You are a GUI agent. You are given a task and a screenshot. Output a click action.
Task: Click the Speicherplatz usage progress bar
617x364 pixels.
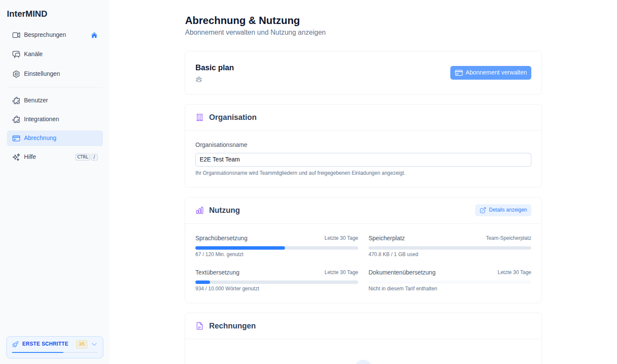450,248
